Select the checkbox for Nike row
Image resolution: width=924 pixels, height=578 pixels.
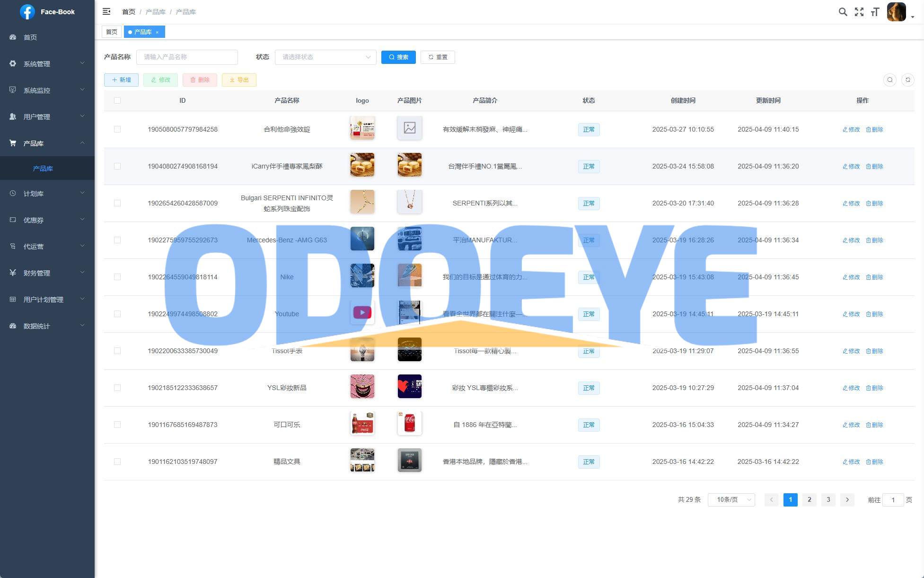tap(117, 277)
